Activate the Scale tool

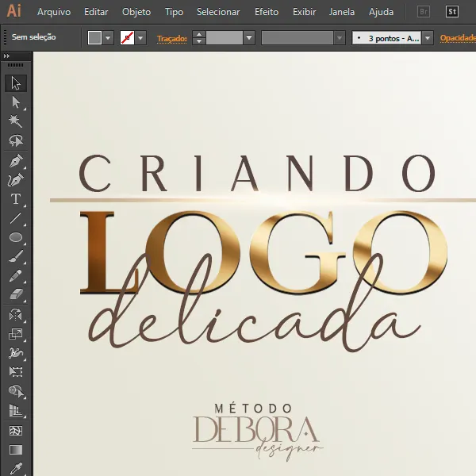click(x=16, y=334)
